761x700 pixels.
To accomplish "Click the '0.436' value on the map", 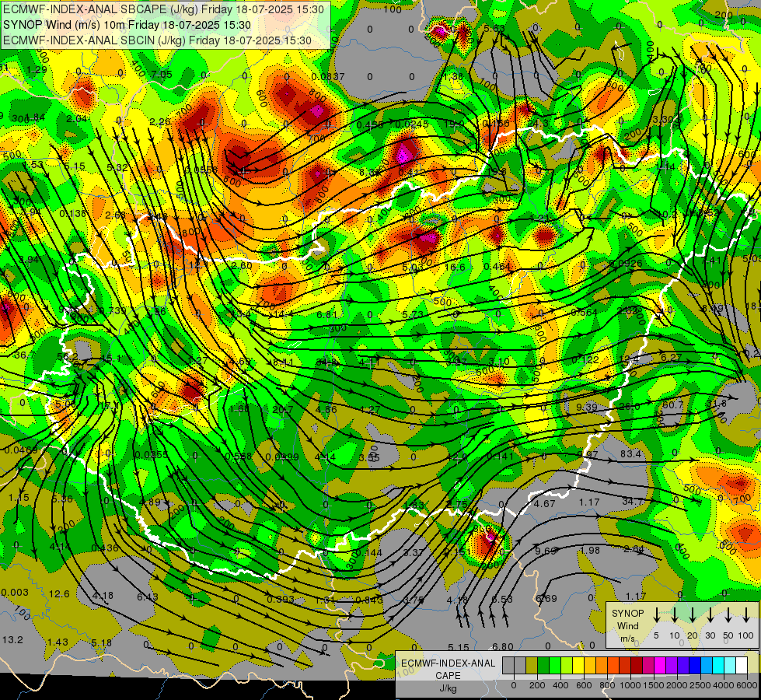I will (x=105, y=548).
